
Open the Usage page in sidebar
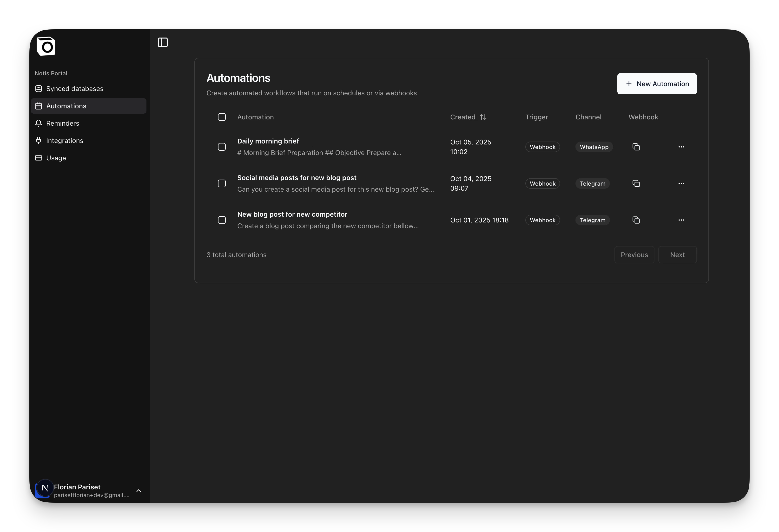tap(56, 158)
